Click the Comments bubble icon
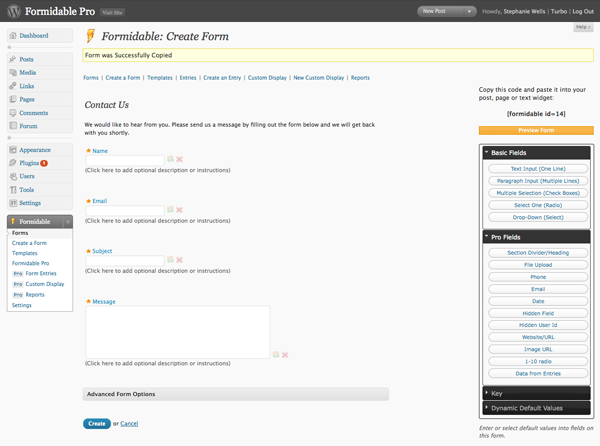Image resolution: width=600 pixels, height=446 pixels. coord(13,113)
